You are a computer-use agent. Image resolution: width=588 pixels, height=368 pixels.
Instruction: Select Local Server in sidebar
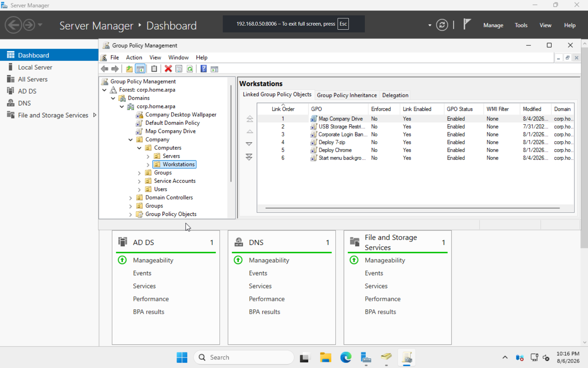[x=49, y=67]
